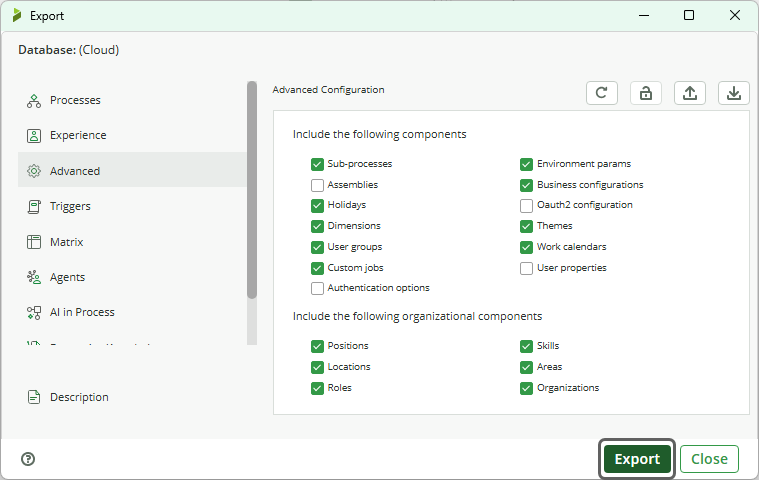Switch to AI in Process section
The image size is (759, 480).
point(132,312)
